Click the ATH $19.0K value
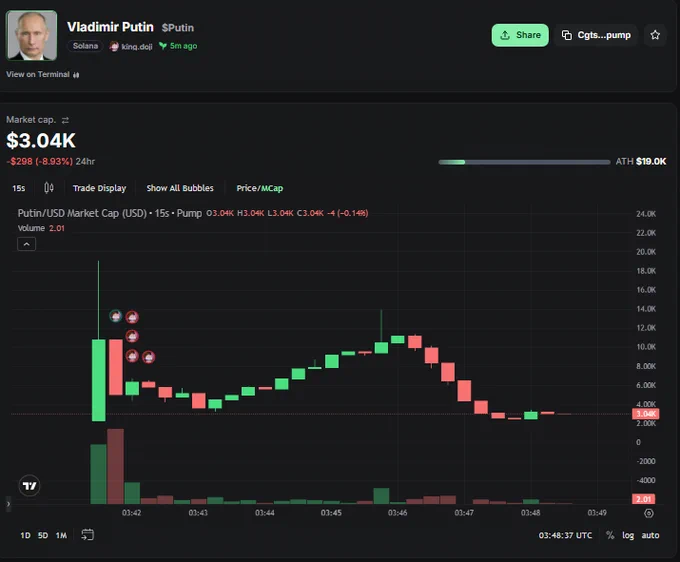 (641, 162)
